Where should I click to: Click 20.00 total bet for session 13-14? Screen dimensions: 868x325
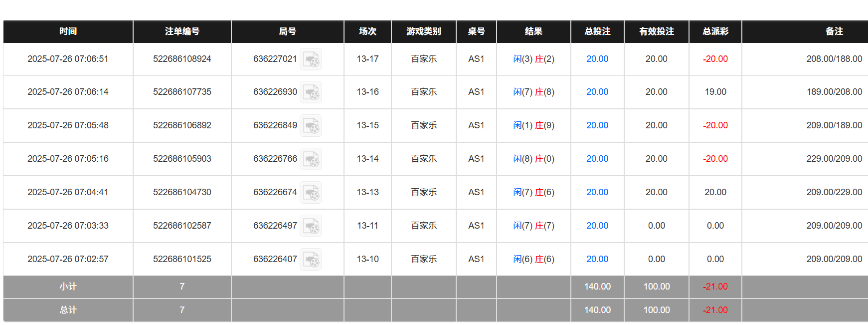click(597, 159)
